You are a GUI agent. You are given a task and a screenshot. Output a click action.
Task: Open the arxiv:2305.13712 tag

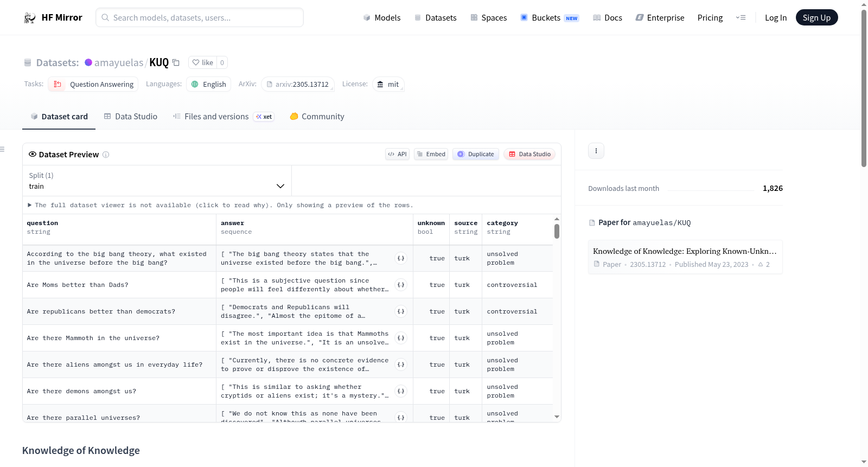pos(298,84)
